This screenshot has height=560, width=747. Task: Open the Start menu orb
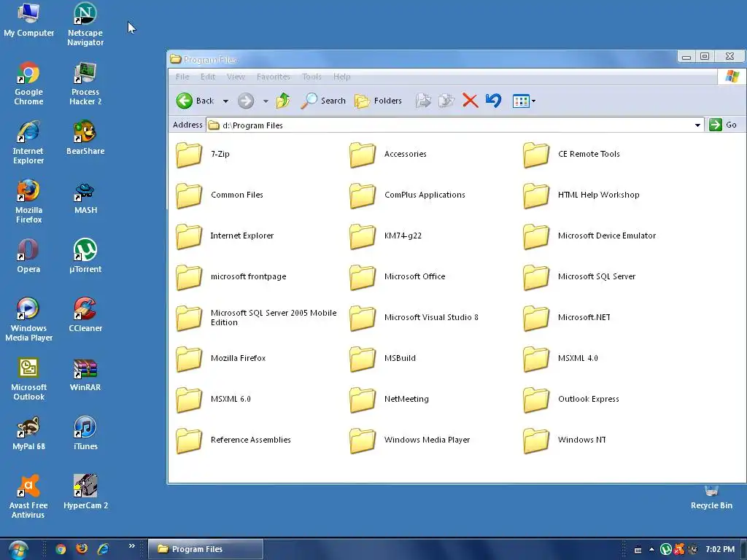click(x=18, y=550)
